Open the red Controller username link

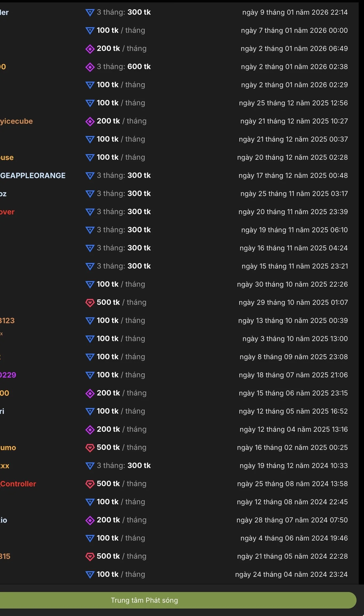[x=18, y=484]
